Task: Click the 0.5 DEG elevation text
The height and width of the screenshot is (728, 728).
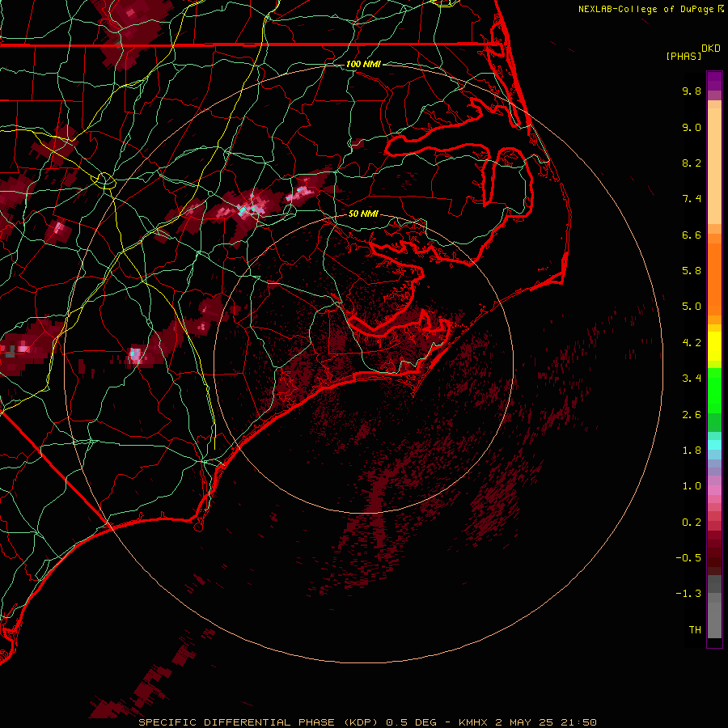Action: [x=412, y=722]
